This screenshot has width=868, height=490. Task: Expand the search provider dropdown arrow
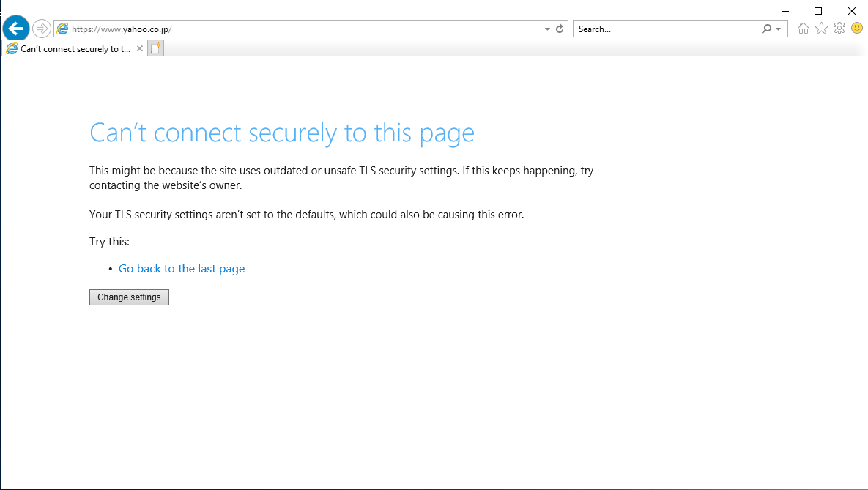[x=778, y=29]
